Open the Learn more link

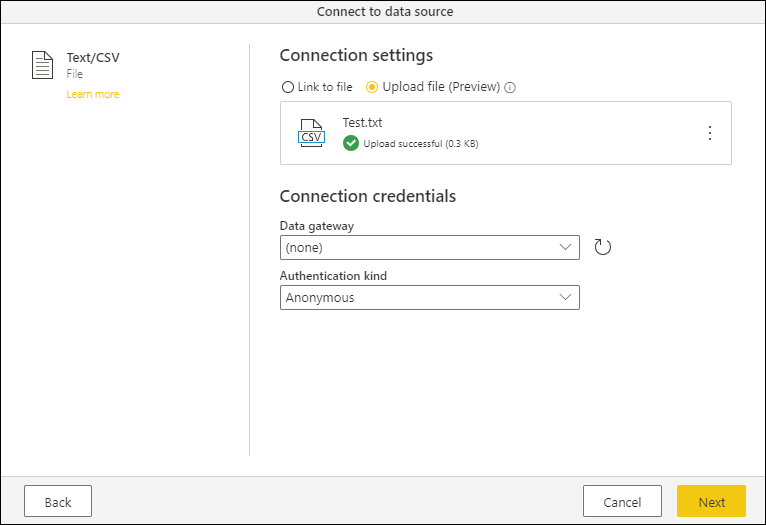point(93,94)
